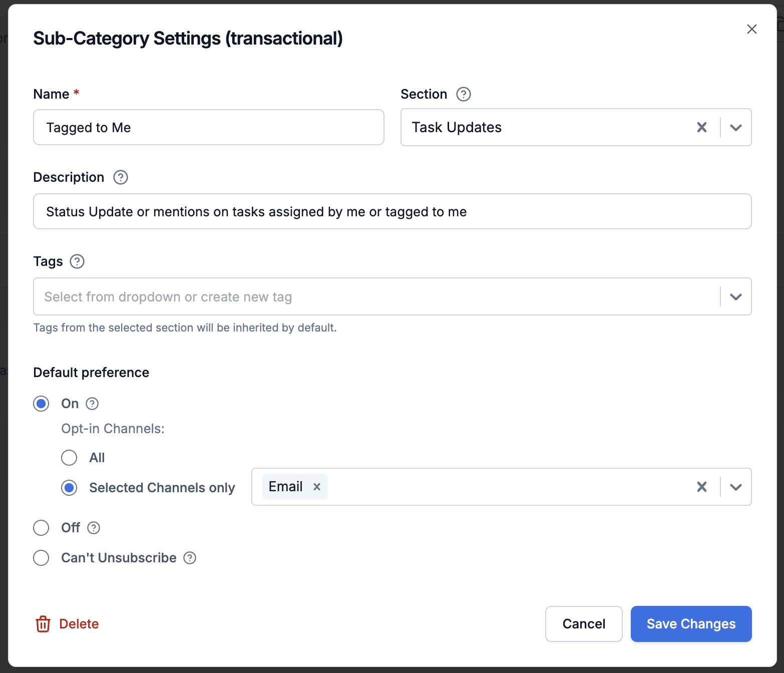Select All opt-in channels
Image resolution: width=784 pixels, height=673 pixels.
coord(69,458)
